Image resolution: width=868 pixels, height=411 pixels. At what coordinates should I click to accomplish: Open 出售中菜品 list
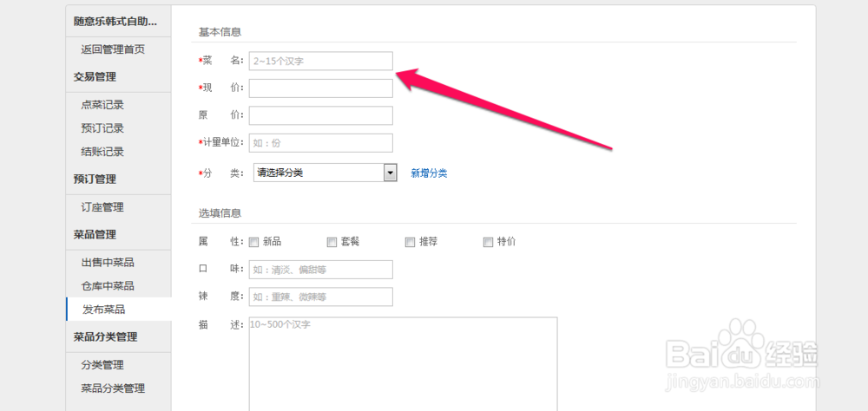tap(108, 262)
